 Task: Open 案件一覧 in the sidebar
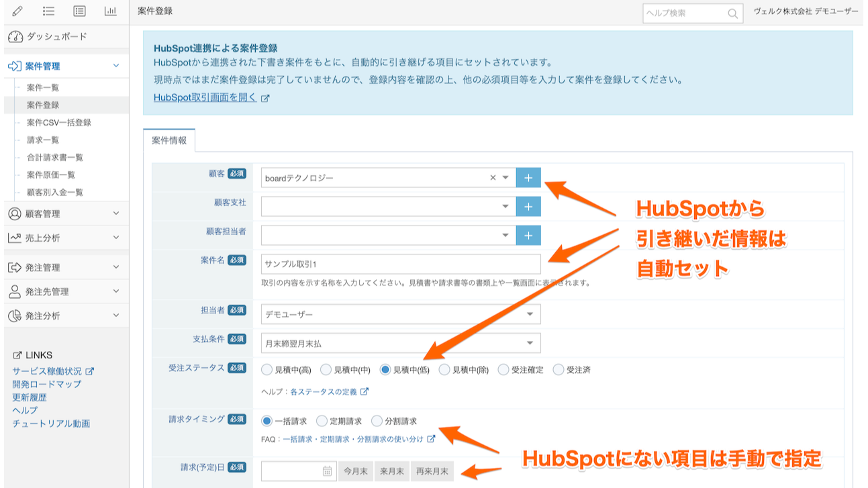(x=44, y=88)
